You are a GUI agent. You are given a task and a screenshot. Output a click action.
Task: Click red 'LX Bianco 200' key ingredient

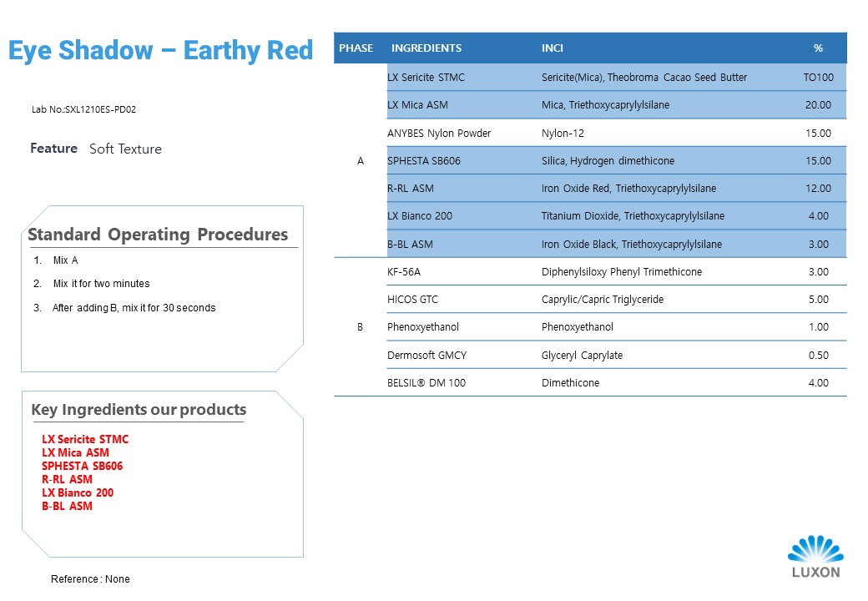click(x=78, y=492)
